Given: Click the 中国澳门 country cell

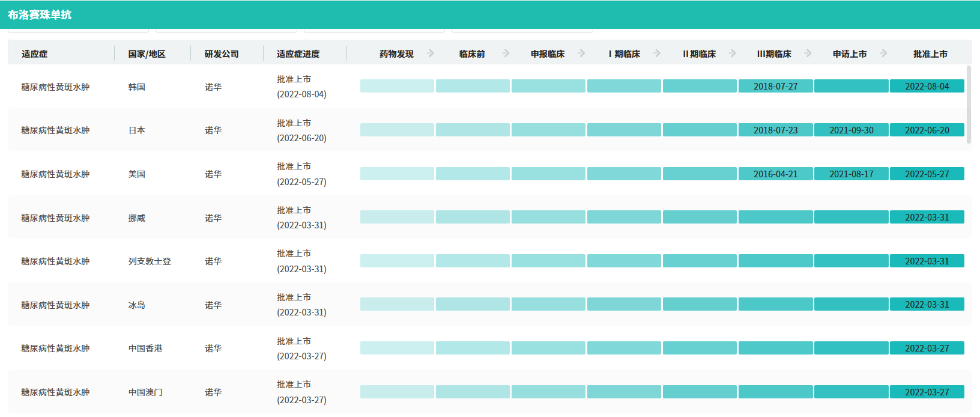Looking at the screenshot, I should pyautogui.click(x=145, y=392).
